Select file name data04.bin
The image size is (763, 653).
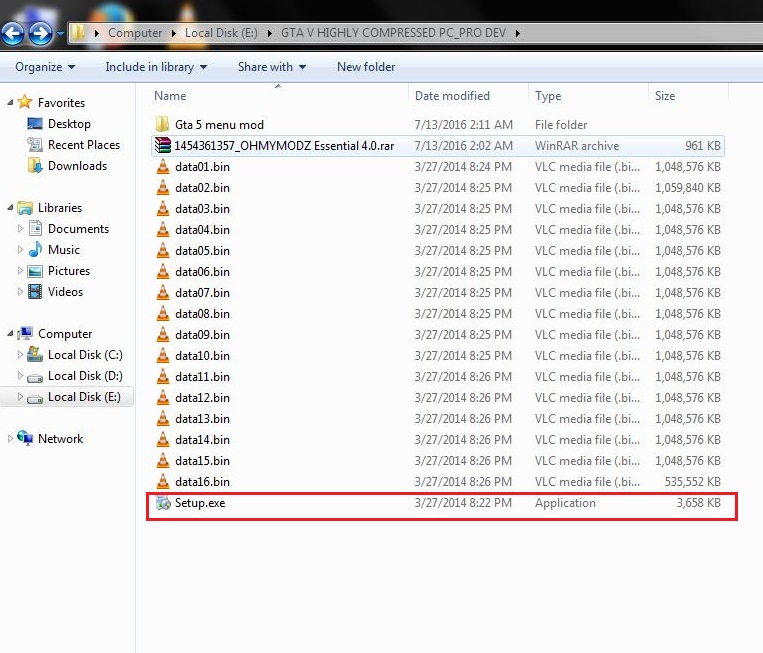(x=202, y=230)
